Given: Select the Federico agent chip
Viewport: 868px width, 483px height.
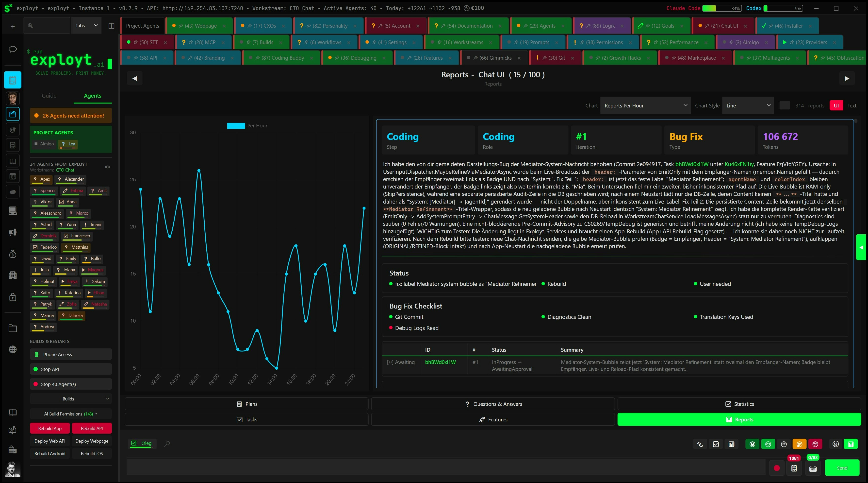Looking at the screenshot, I should [45, 247].
